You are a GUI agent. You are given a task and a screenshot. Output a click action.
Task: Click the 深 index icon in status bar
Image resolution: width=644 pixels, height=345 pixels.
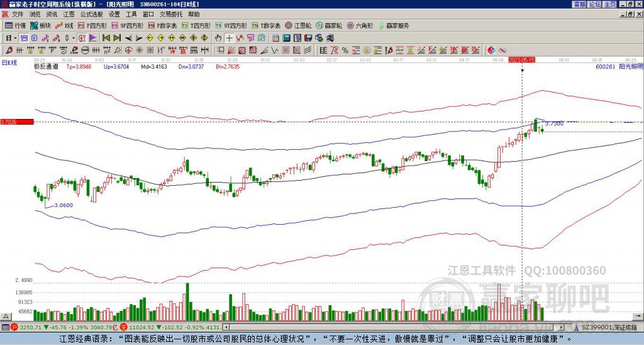coord(124,327)
